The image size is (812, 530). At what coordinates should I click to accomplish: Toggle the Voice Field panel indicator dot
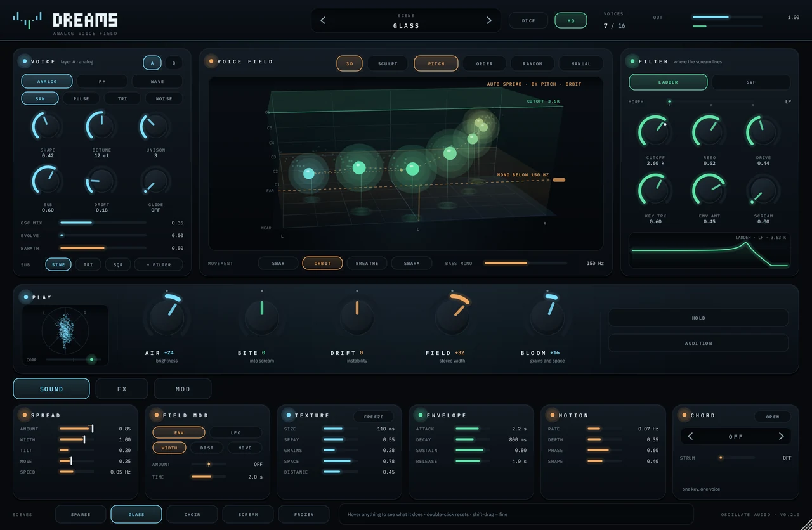point(211,61)
